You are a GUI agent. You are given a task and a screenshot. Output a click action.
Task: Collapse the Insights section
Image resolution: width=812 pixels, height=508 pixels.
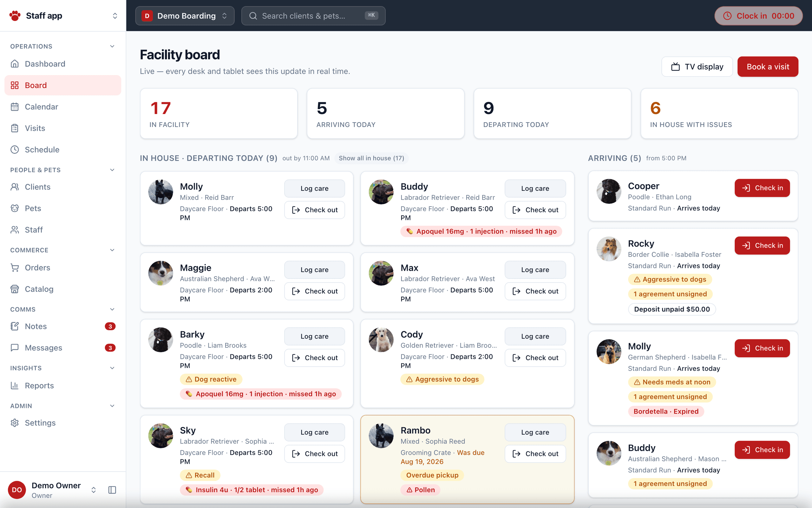112,368
